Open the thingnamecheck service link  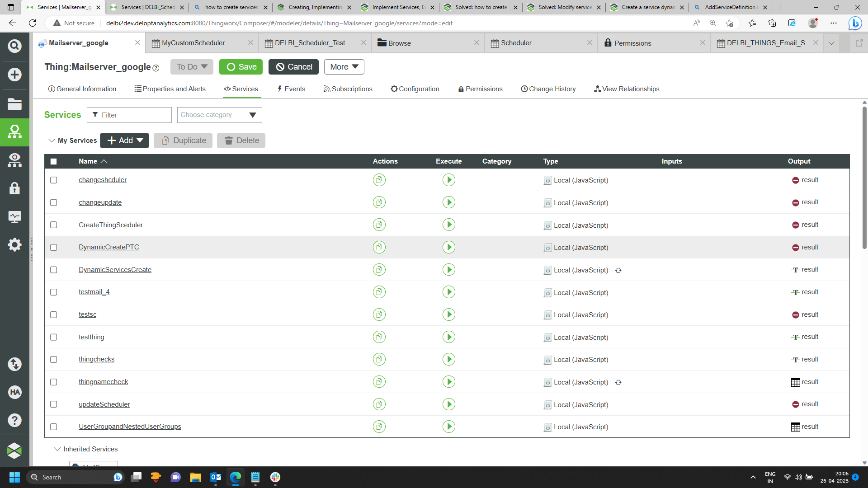click(x=103, y=382)
